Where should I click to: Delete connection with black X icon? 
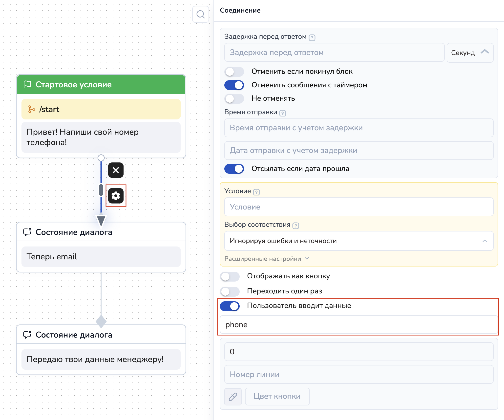[x=116, y=170]
